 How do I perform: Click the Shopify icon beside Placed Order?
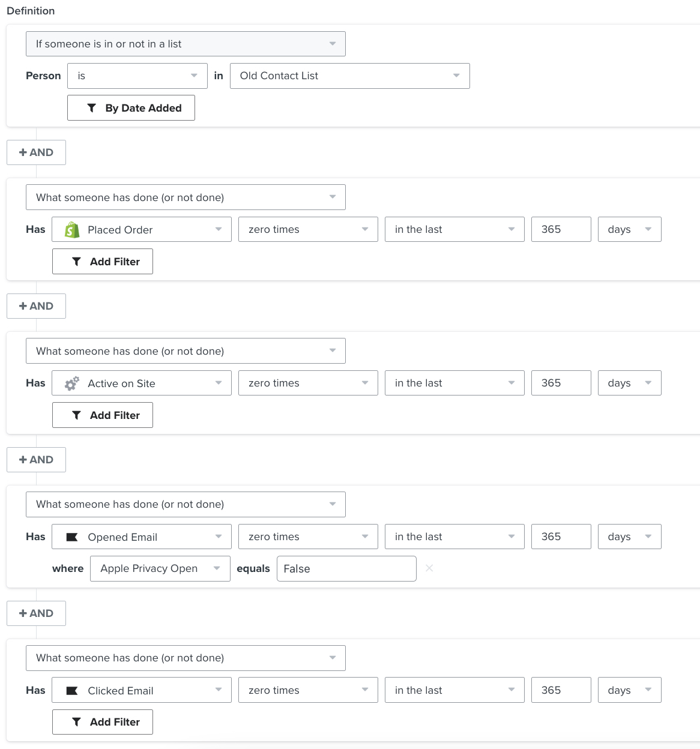tap(72, 230)
